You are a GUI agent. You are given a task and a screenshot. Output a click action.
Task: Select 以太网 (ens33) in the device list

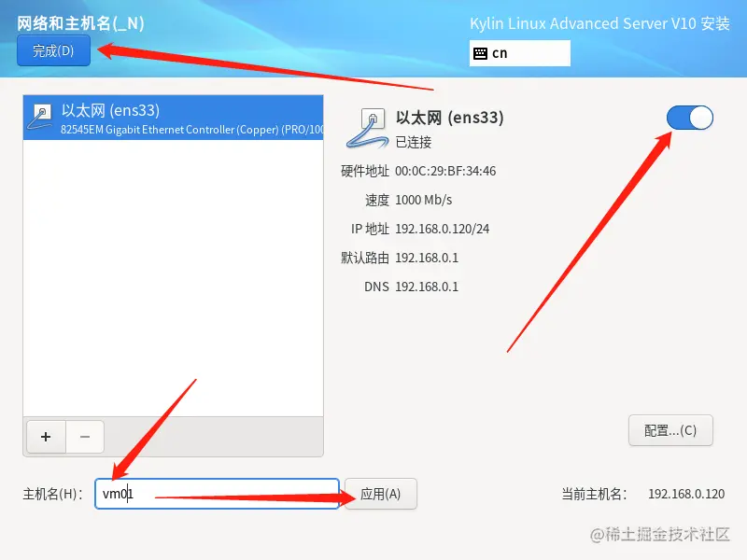click(x=174, y=118)
